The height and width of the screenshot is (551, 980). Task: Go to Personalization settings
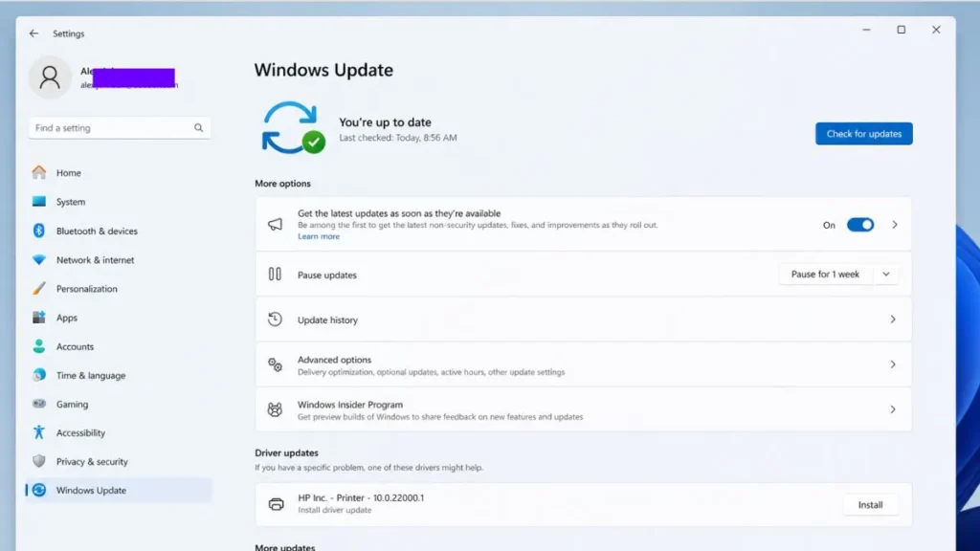[94, 288]
